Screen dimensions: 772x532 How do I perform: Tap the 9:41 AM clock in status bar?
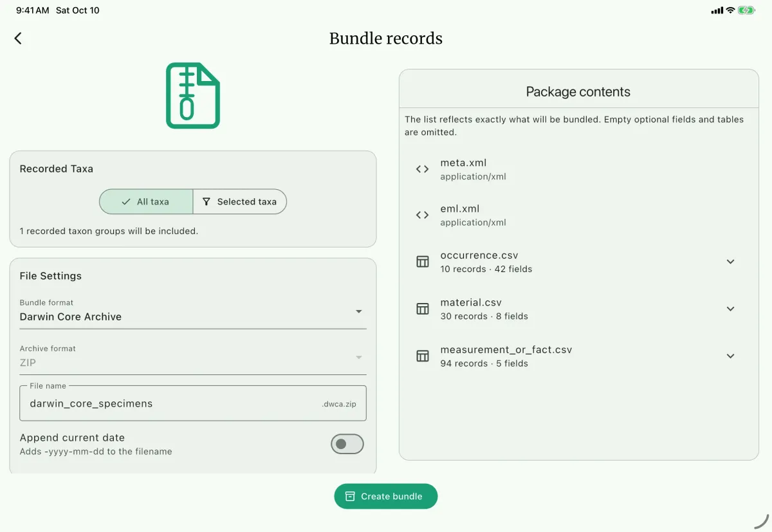[x=32, y=10]
